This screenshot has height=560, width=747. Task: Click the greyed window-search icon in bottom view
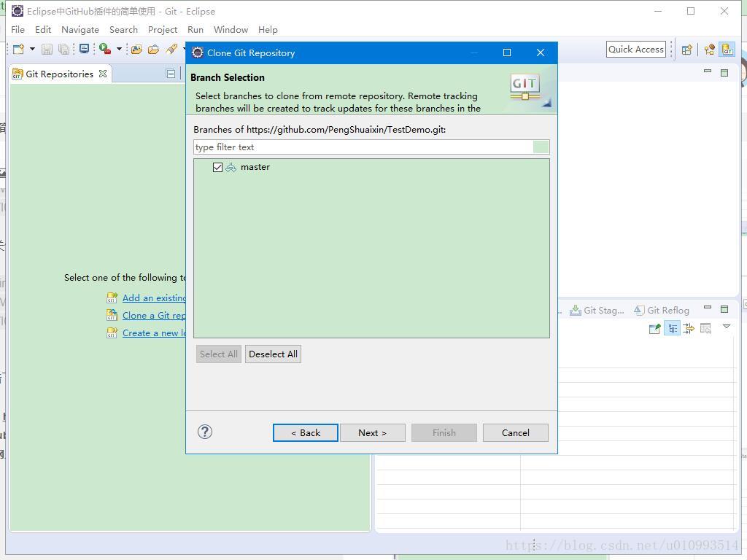click(705, 329)
